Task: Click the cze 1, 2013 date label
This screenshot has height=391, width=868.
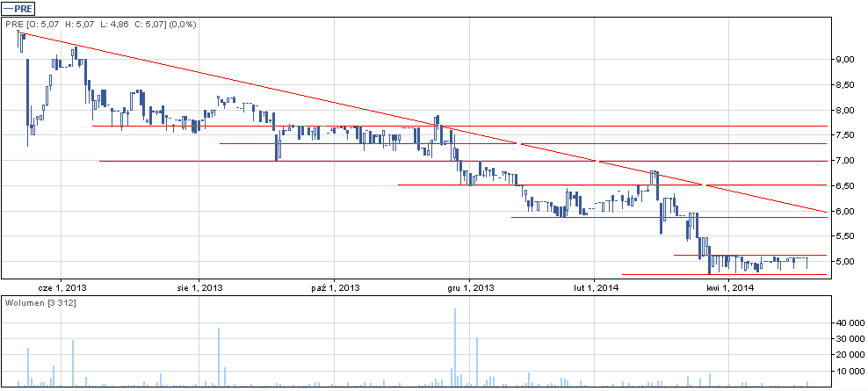Action: point(62,288)
